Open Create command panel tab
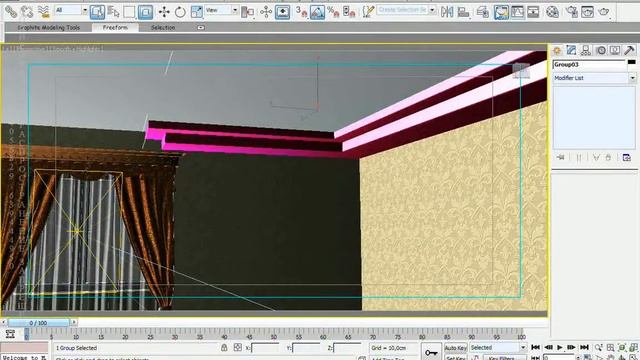640x360 pixels. (557, 51)
